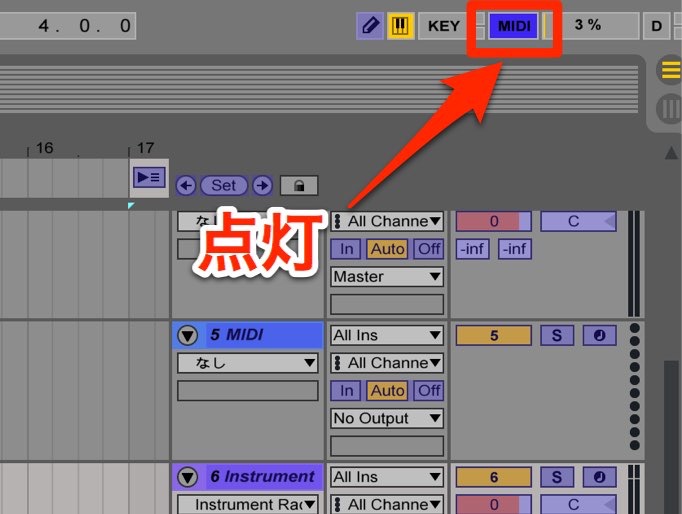This screenshot has height=514, width=682.
Task: Click the second -inf peak level
Action: (x=515, y=249)
